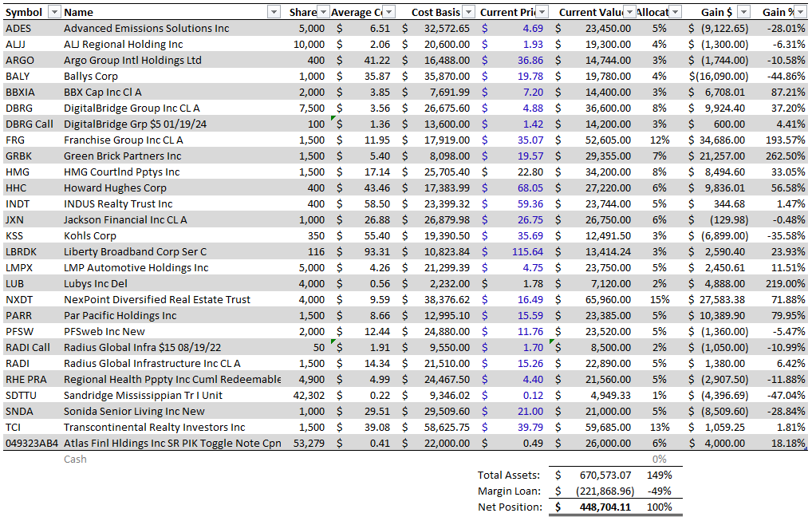
Task: Click Radius Global Infrastructure Inc CL A name
Action: tap(152, 364)
